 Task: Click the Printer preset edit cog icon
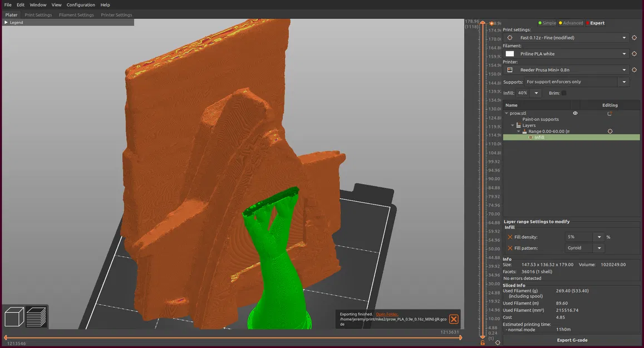(634, 70)
